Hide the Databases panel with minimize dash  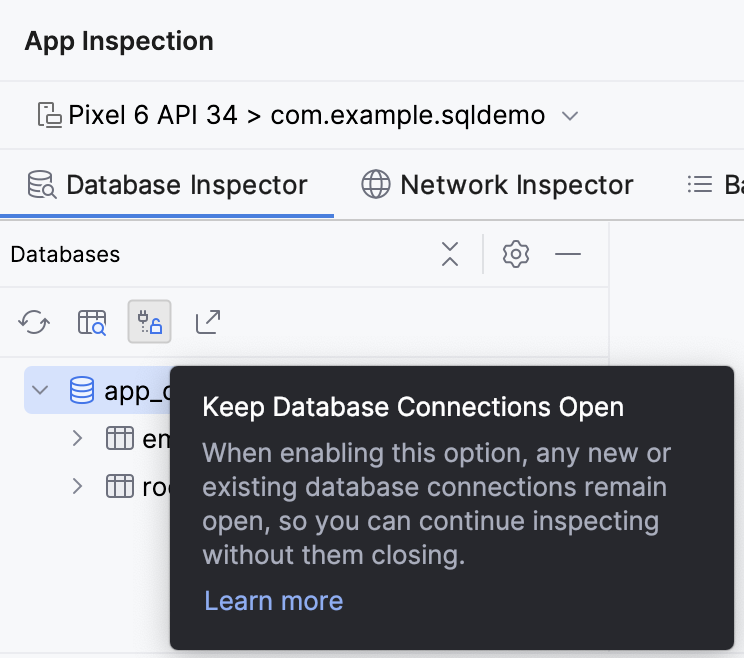pyautogui.click(x=568, y=255)
